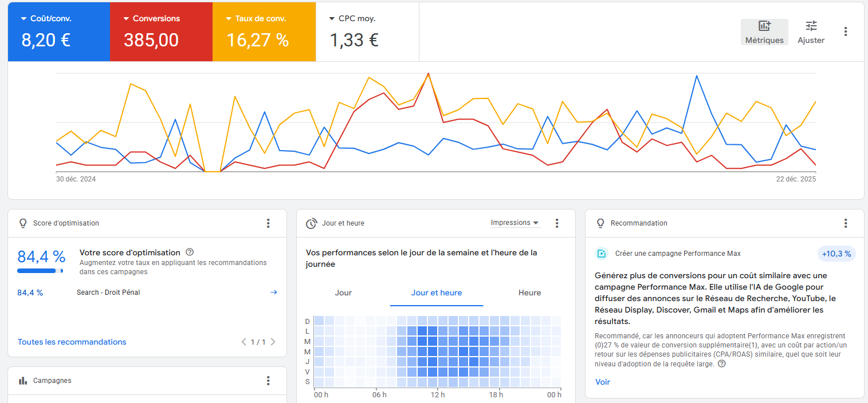
Task: Open the CPC moy. metric dropdown
Action: pyautogui.click(x=352, y=18)
